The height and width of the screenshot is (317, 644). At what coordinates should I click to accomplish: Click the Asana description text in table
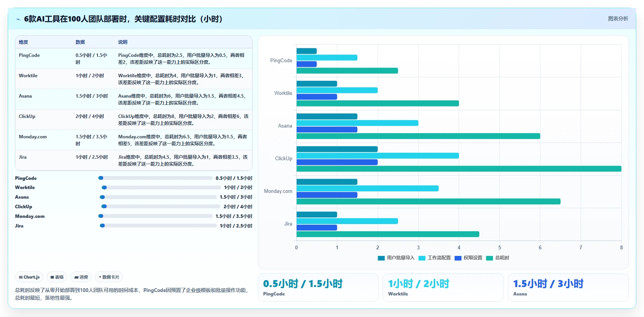(182, 100)
